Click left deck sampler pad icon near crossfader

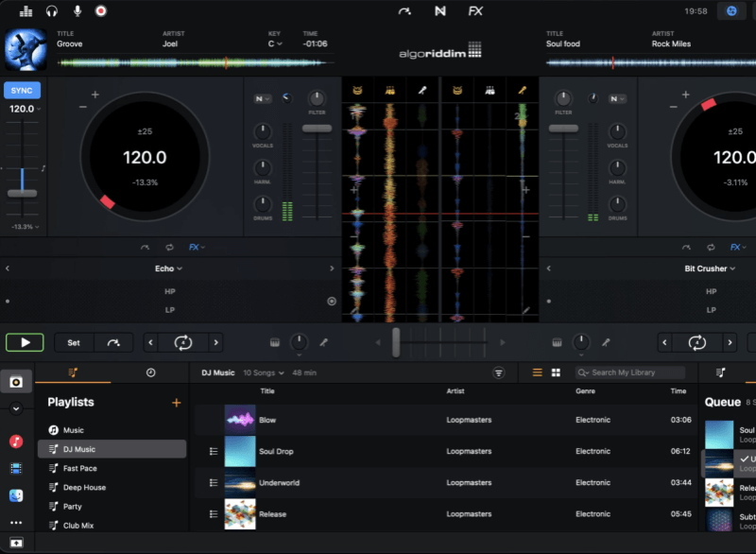(275, 343)
